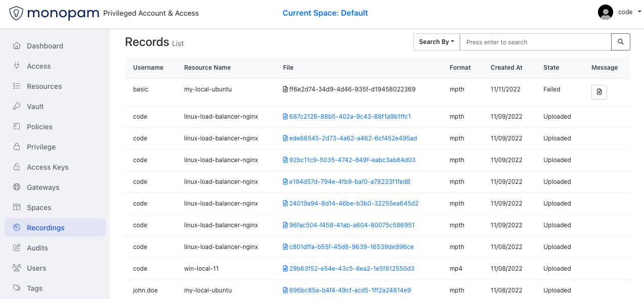The image size is (644, 299).
Task: Click the Gateways globe icon in sidebar
Action: (x=17, y=187)
